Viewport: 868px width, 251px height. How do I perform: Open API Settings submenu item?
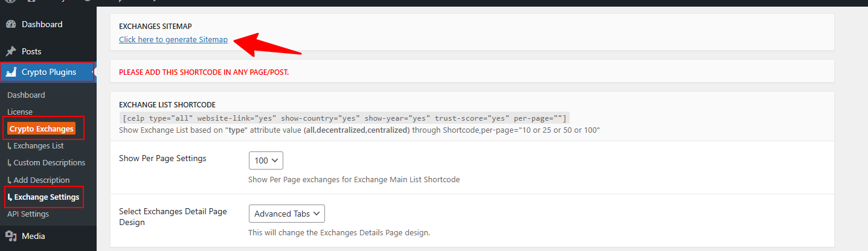[28, 214]
